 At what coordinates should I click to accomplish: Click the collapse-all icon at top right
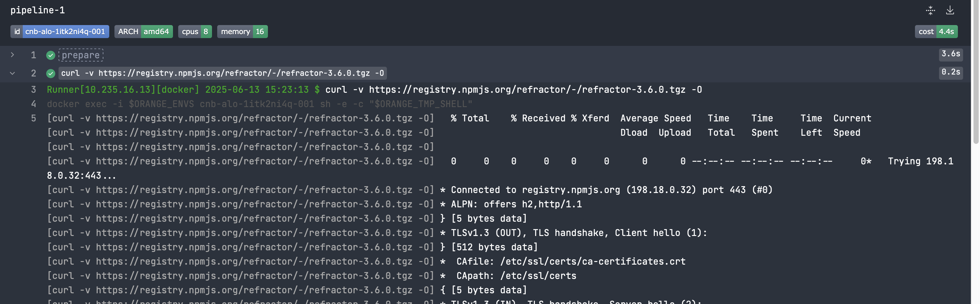click(x=930, y=10)
